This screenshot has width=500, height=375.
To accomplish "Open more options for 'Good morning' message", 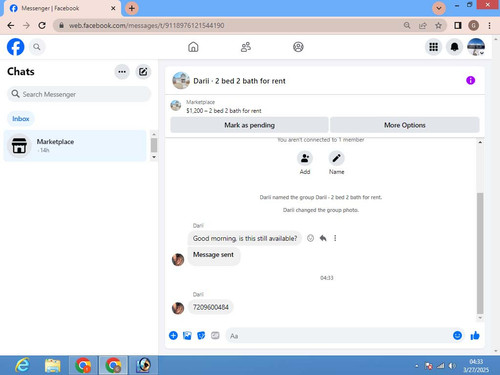I will coord(335,238).
